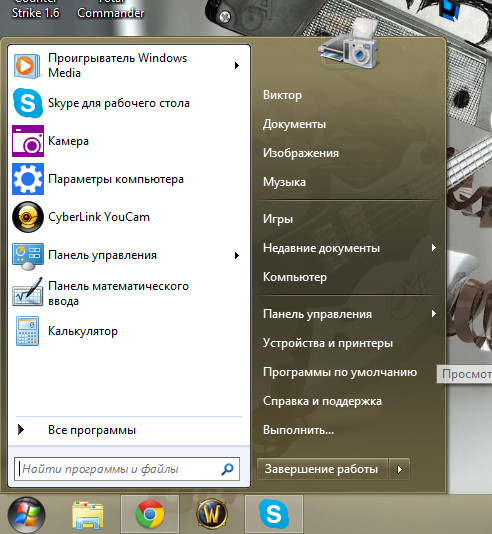Click the Завершение работы button
Viewport: 492px width, 534px height.
pos(322,470)
